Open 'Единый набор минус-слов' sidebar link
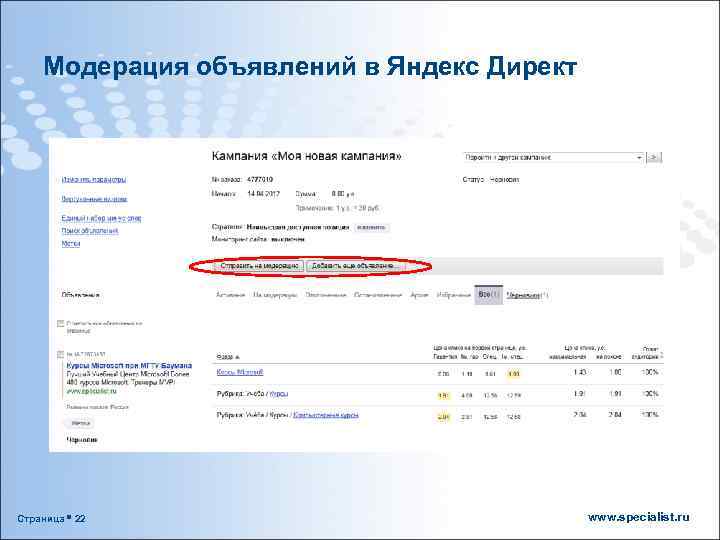The width and height of the screenshot is (720, 540). 101,218
